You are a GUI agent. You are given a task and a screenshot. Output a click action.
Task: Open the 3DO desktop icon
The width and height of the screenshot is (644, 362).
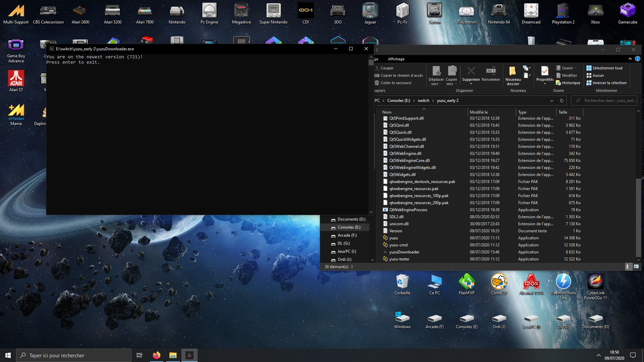[x=338, y=13]
